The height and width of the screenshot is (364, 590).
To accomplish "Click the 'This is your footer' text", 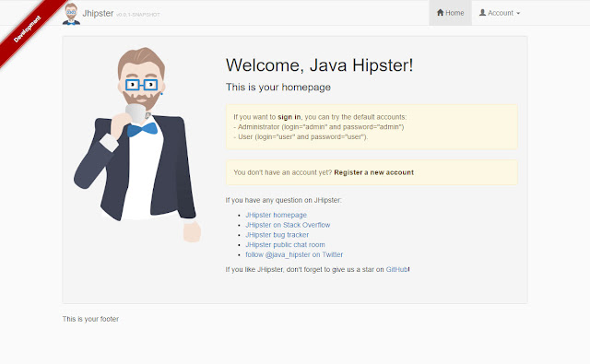I will pyautogui.click(x=90, y=319).
